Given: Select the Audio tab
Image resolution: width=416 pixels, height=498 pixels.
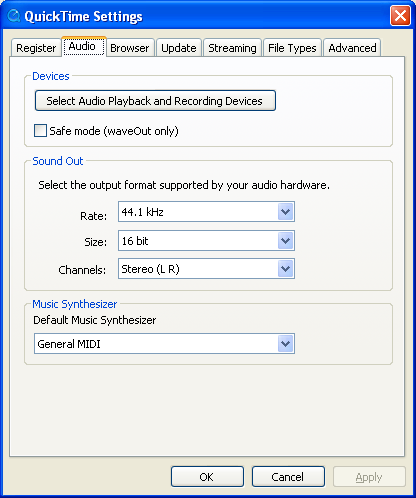Looking at the screenshot, I should pos(84,46).
